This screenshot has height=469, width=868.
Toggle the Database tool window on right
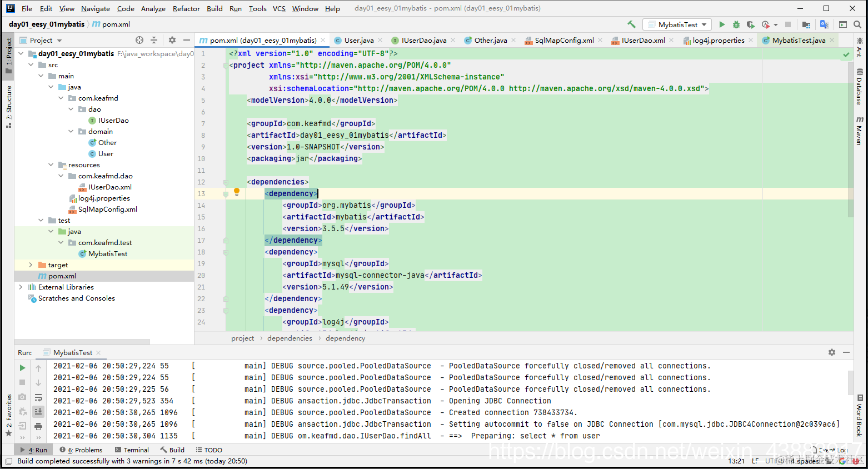859,87
